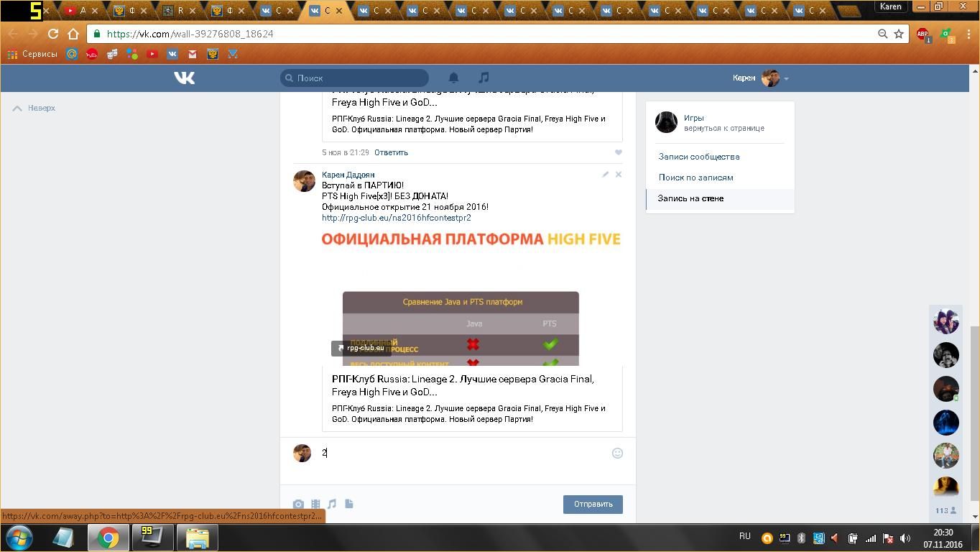Send the comment with Отправить
Image resolution: width=980 pixels, height=552 pixels.
[x=593, y=504]
